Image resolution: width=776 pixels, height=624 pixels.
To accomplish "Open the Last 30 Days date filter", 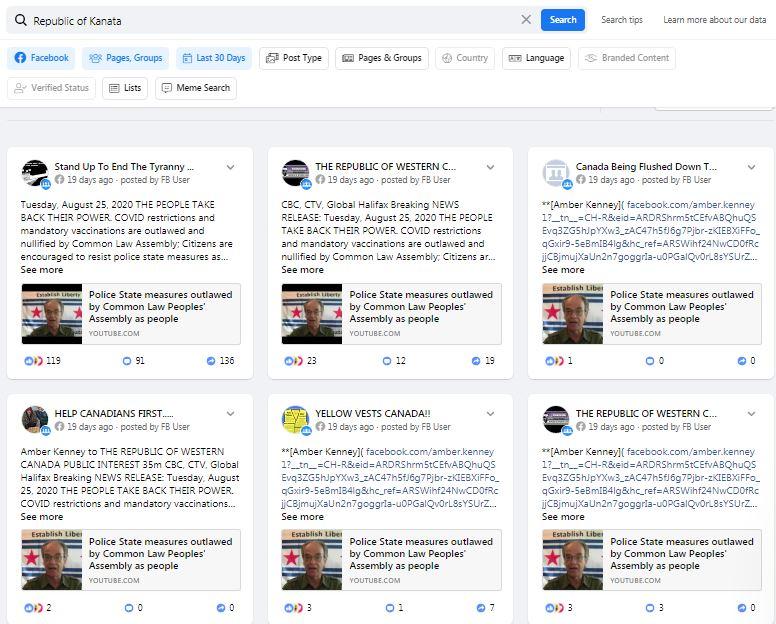I will 214,58.
